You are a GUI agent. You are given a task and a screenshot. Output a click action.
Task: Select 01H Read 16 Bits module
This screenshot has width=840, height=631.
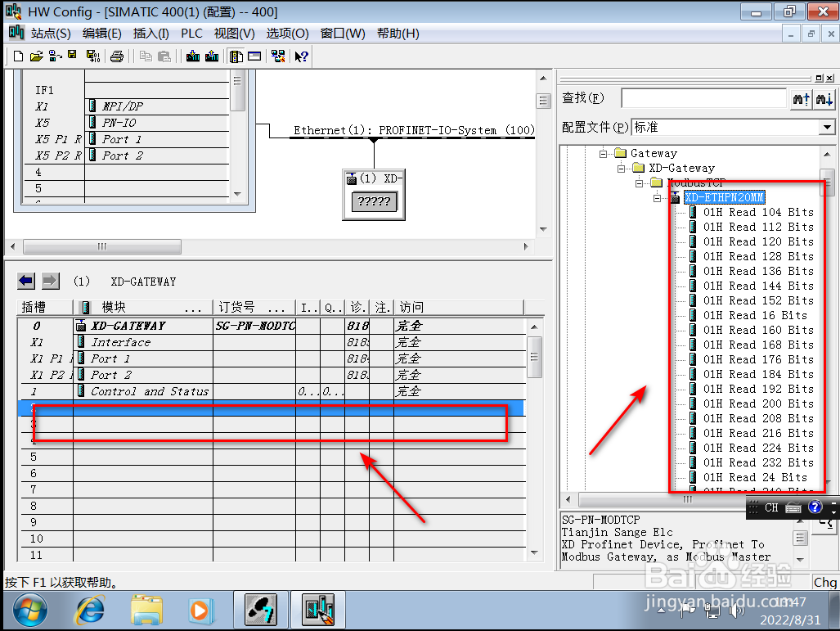coord(755,316)
